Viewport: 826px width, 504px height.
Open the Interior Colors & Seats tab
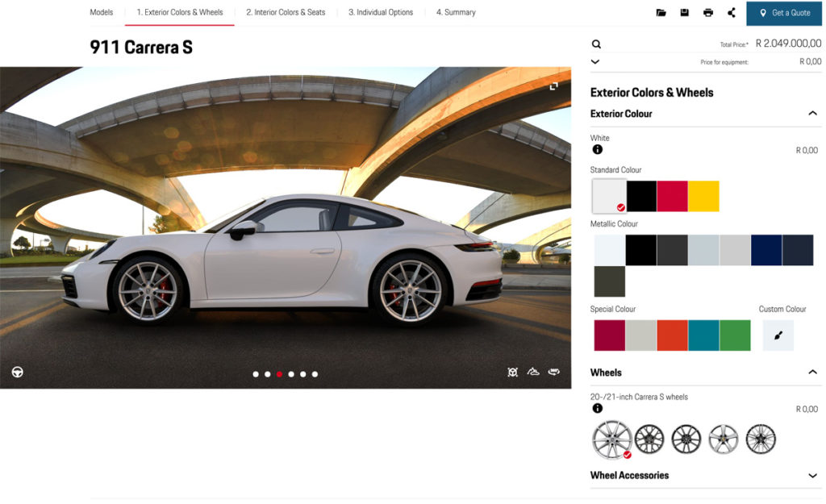[x=286, y=12]
